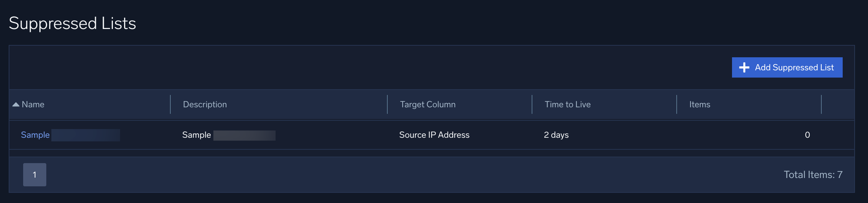
Task: Go to page 1 in pagination
Action: click(x=35, y=175)
